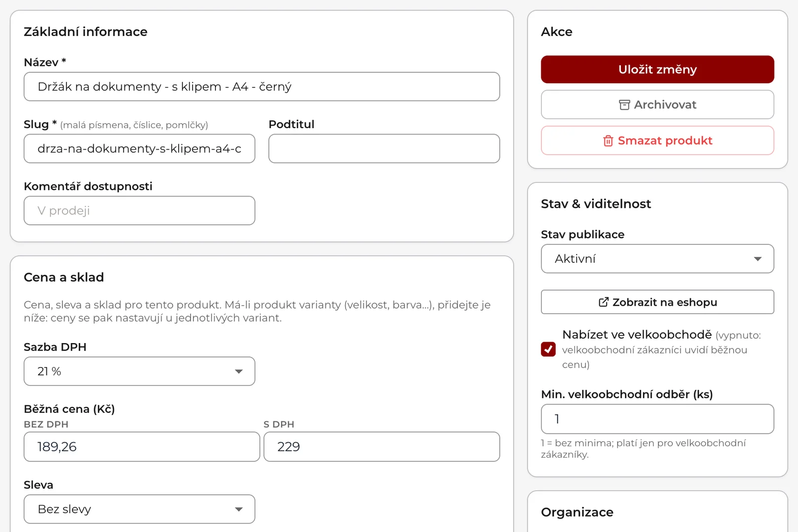Click the Běžná cena (Kč) label
This screenshot has height=532, width=798.
point(69,409)
